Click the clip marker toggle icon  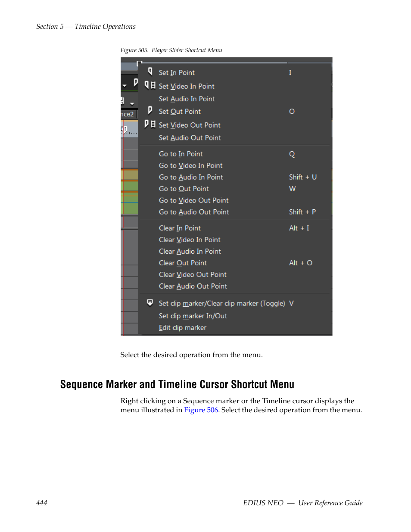[x=150, y=302]
